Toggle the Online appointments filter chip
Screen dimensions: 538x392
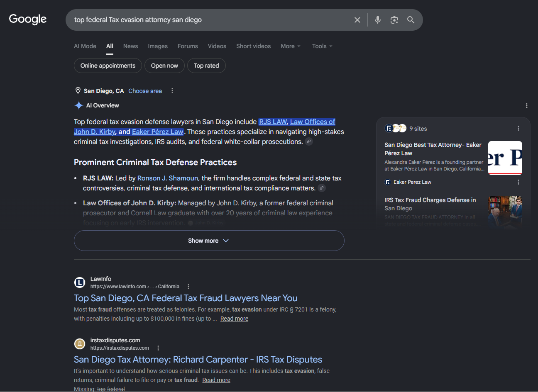click(108, 66)
